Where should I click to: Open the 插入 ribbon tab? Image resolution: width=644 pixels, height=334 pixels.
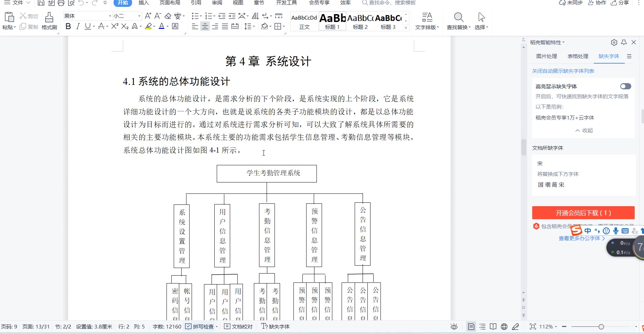[x=143, y=3]
